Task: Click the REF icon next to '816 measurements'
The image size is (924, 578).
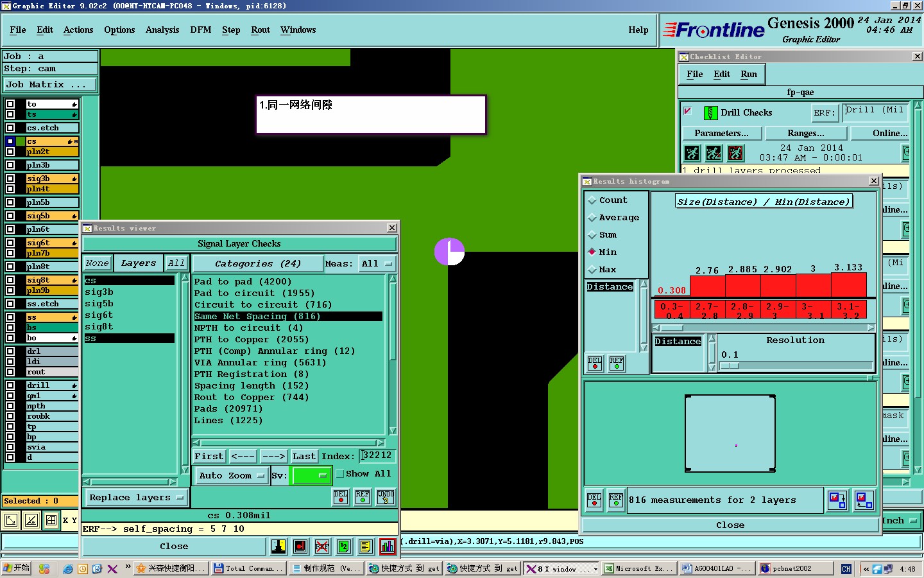Action: tap(616, 500)
